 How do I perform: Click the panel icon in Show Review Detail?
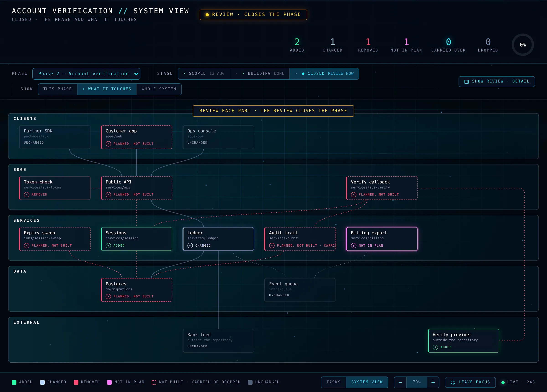tap(467, 82)
